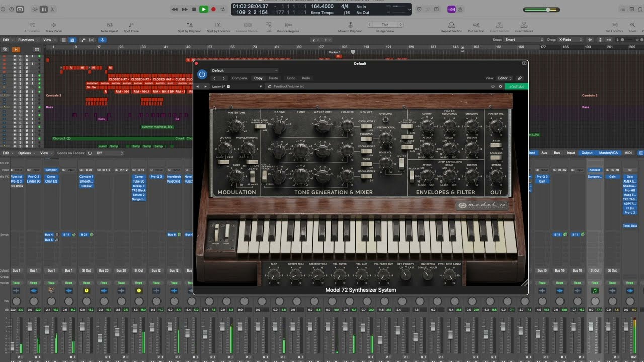Open the Default preset dropdown in the plugin

point(244,71)
